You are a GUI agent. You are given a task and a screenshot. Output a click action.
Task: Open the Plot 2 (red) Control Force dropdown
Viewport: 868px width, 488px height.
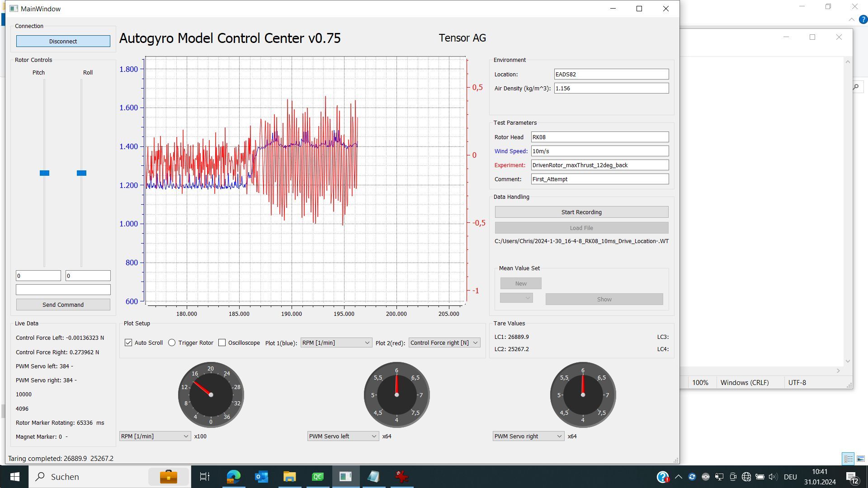(444, 343)
